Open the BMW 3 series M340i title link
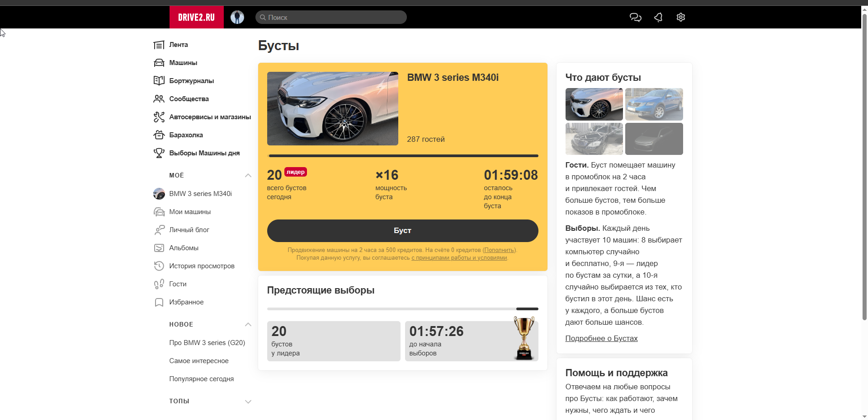The image size is (868, 420). coord(453,78)
